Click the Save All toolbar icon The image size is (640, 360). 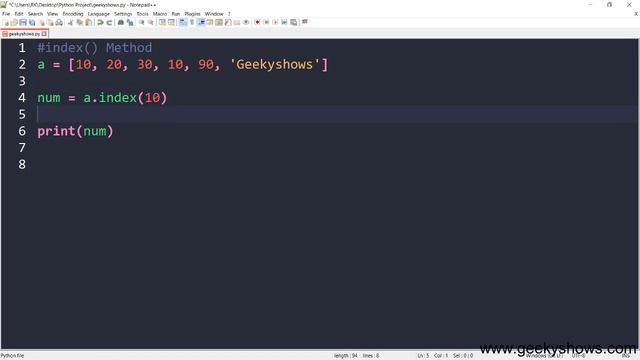tap(32, 22)
